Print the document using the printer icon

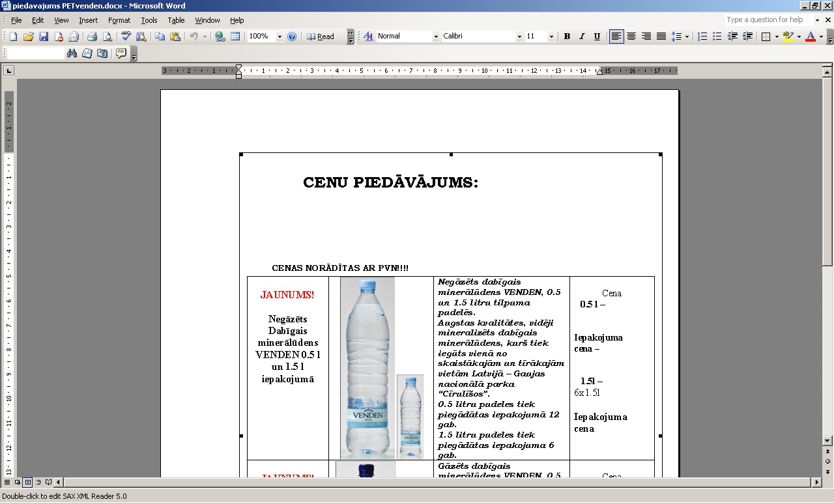pyautogui.click(x=92, y=36)
